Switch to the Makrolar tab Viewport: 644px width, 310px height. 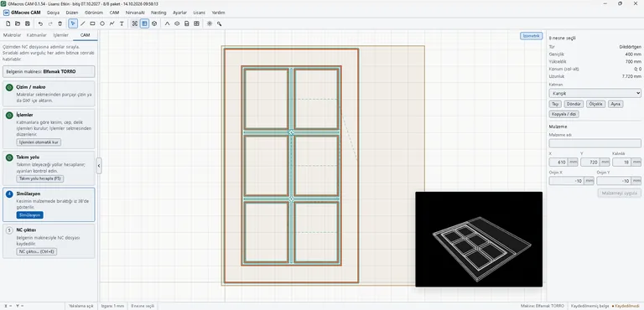click(x=12, y=35)
